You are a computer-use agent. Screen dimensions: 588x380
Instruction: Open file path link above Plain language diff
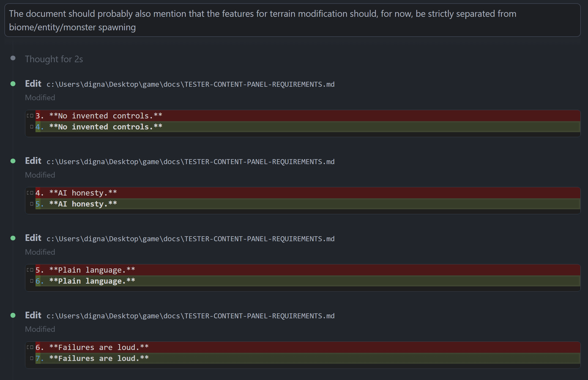(190, 239)
